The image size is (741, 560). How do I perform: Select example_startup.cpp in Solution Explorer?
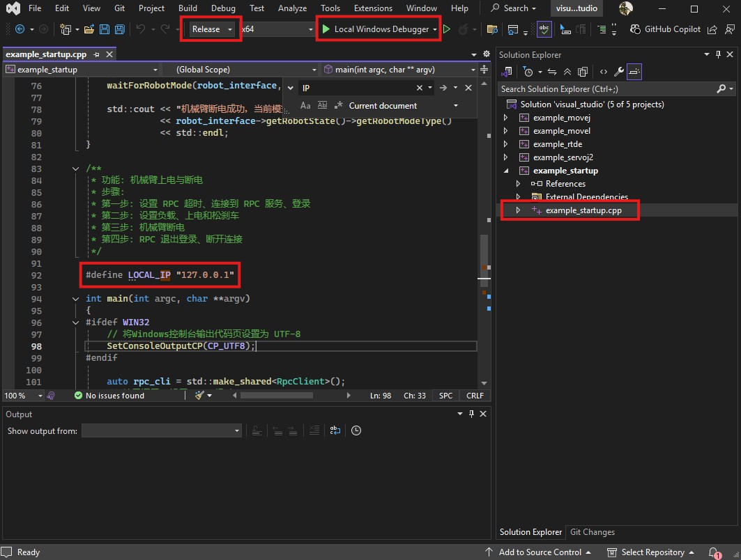coord(583,210)
